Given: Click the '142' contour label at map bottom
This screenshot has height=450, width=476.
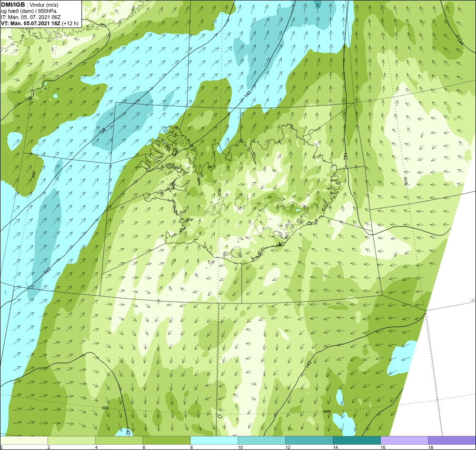Looking at the screenshot, I should coord(128,432).
